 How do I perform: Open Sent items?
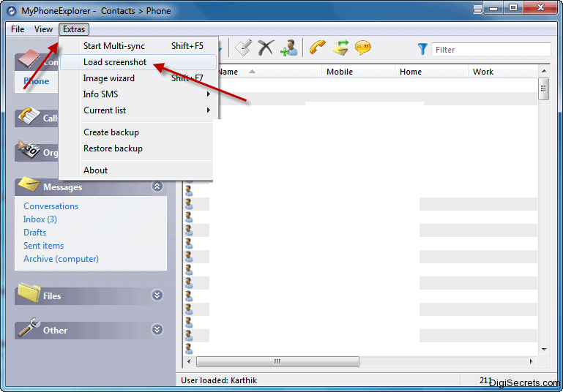click(43, 246)
